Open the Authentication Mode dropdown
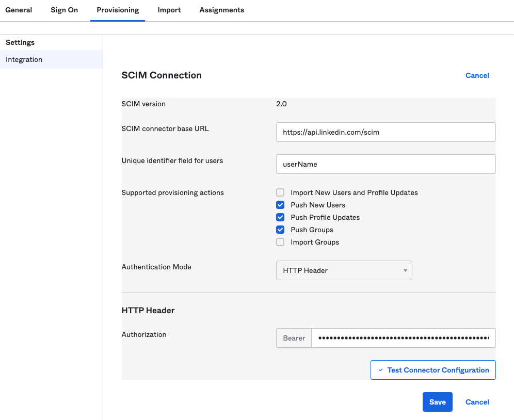Image resolution: width=514 pixels, height=420 pixels. (x=344, y=270)
